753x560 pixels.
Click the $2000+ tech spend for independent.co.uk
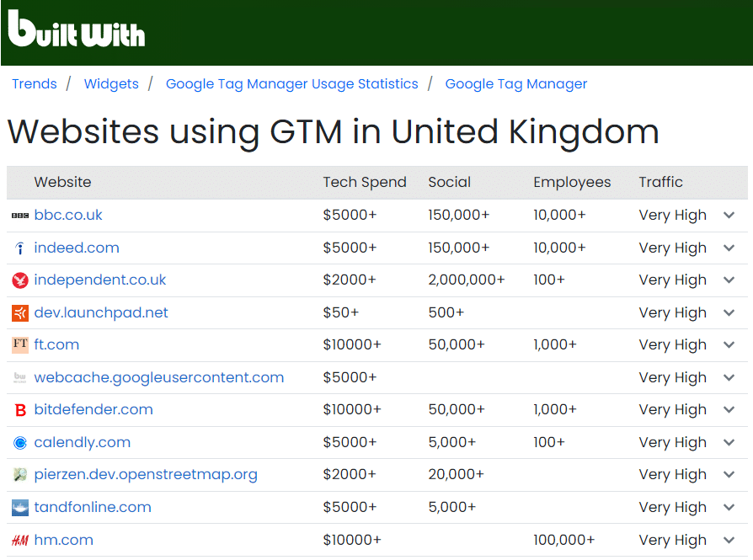(350, 280)
